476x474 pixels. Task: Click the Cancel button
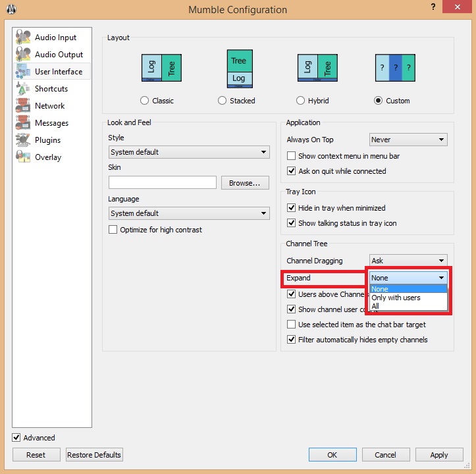[386, 454]
